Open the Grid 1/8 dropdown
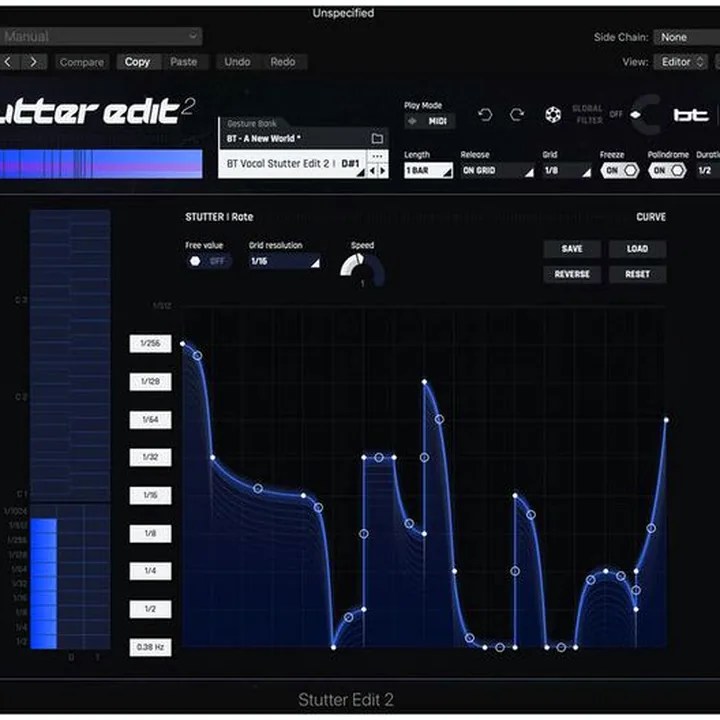 click(x=567, y=171)
